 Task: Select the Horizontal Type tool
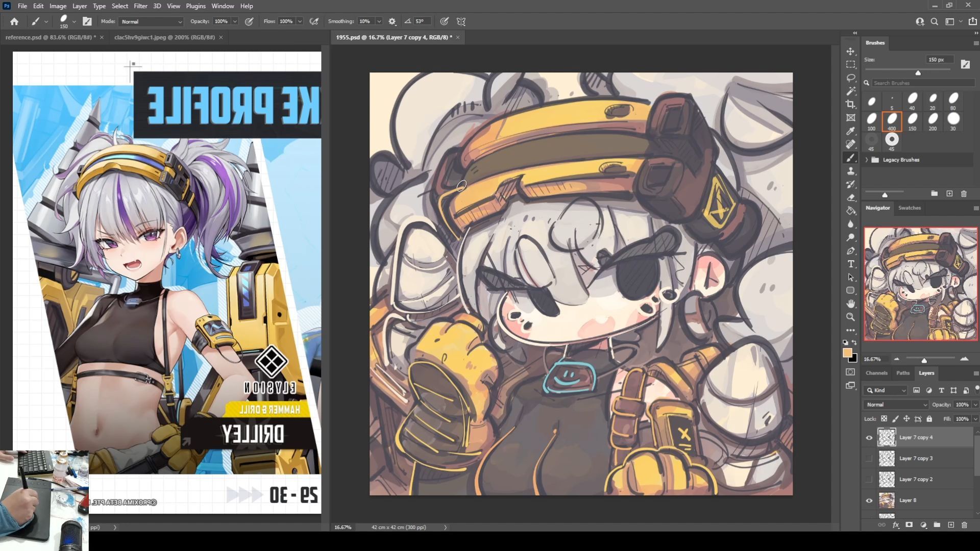[x=850, y=264]
